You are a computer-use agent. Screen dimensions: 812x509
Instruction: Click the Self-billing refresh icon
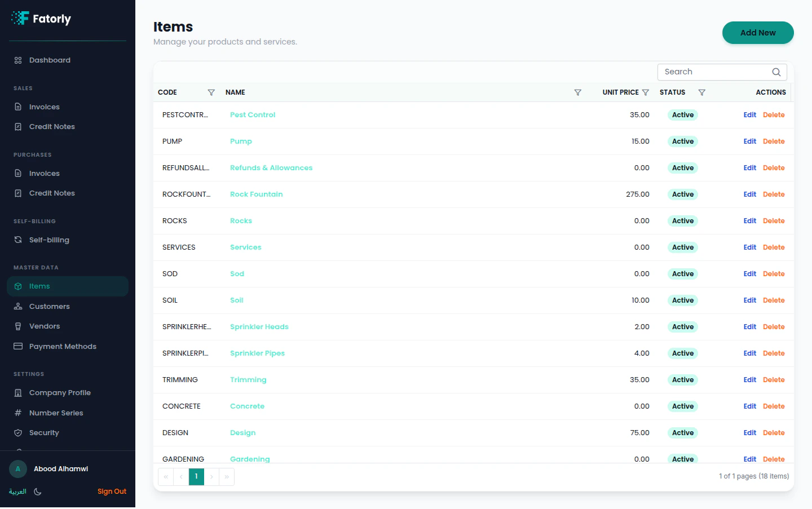18,240
